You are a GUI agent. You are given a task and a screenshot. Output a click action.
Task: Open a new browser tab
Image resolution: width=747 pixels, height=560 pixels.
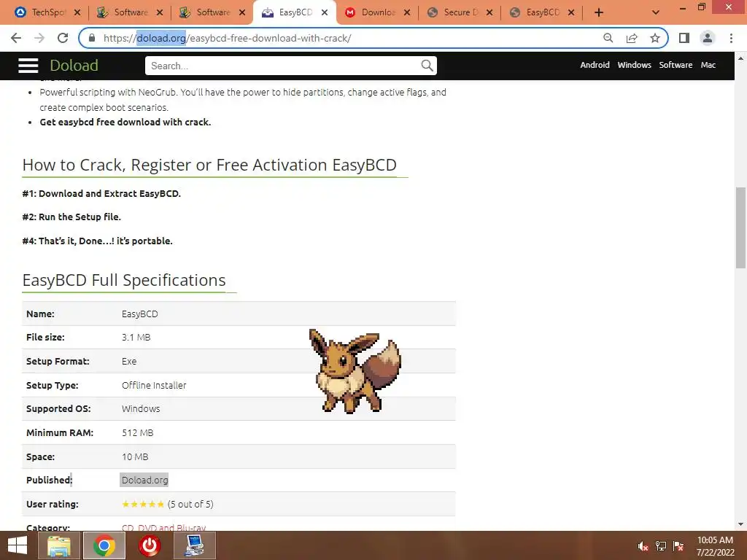599,13
